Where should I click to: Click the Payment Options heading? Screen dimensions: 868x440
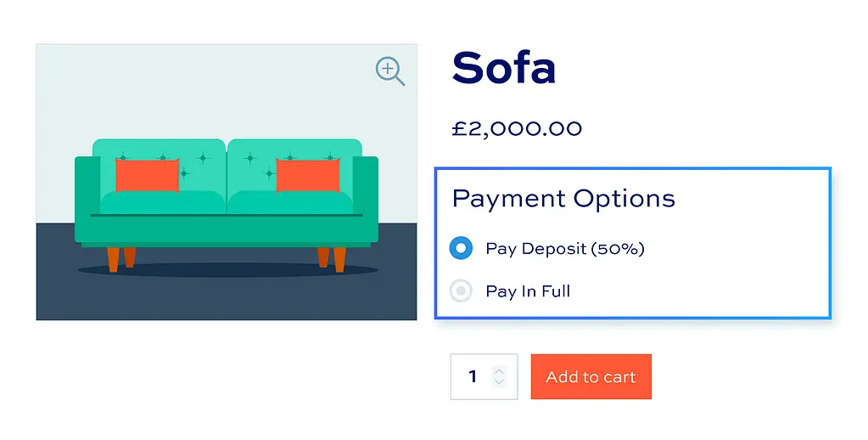(563, 199)
